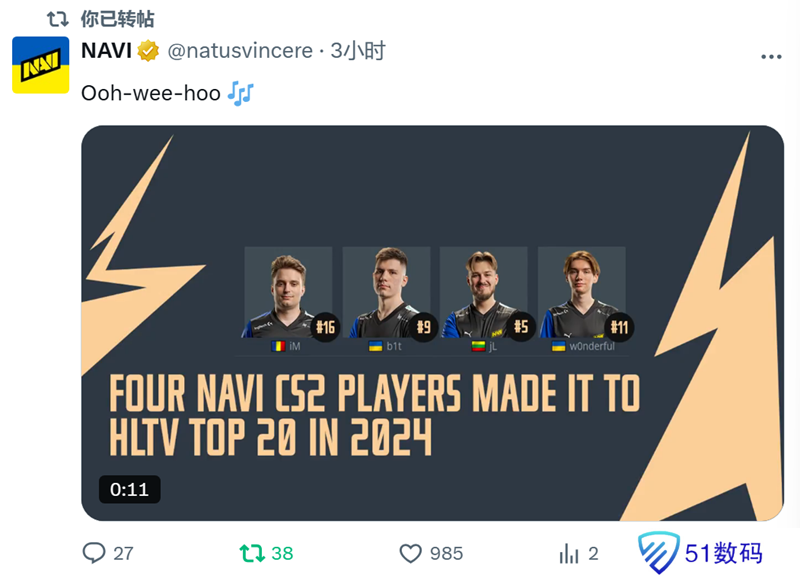This screenshot has height=578, width=800.
Task: Open the NAVI display name link
Action: click(x=106, y=50)
